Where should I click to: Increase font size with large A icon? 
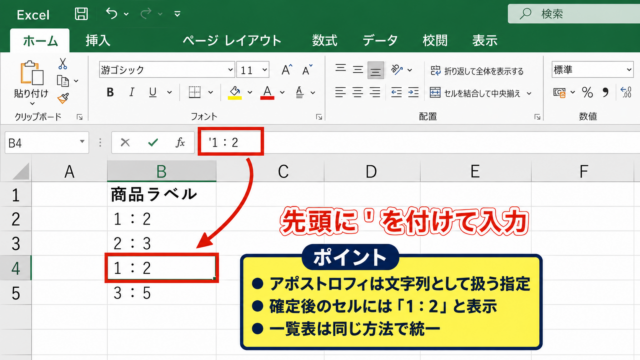287,70
